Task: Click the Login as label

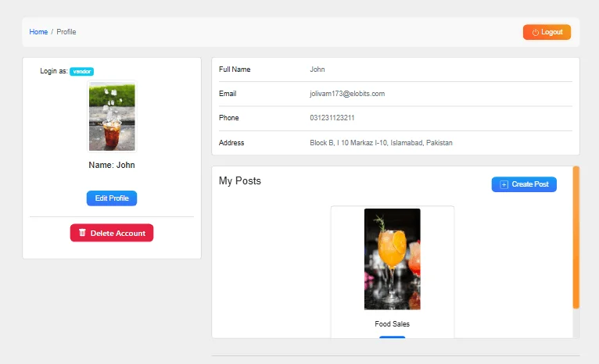Action: click(x=53, y=71)
